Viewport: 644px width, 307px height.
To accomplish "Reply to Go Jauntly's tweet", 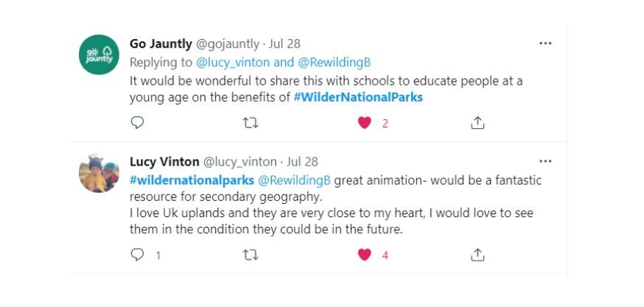I will 136,124.
